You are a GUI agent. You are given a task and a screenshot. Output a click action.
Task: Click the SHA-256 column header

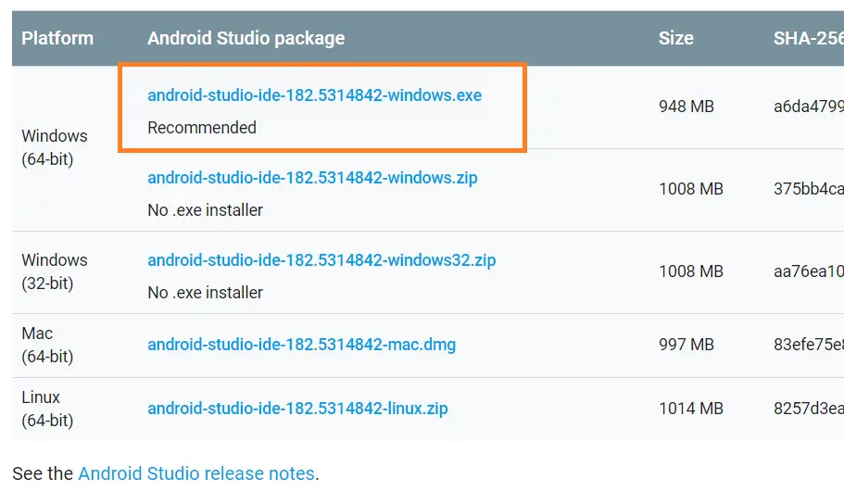click(x=808, y=39)
